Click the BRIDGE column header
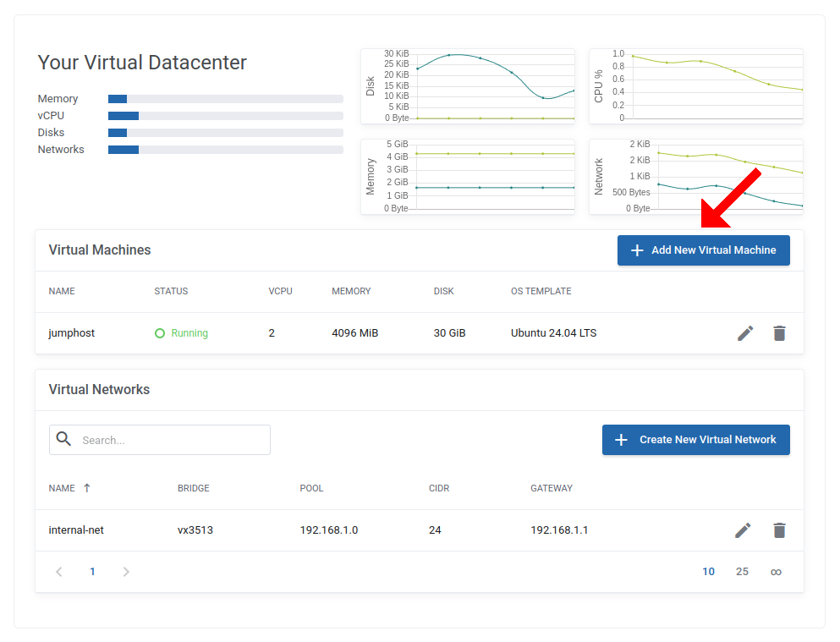Image resolution: width=840 pixels, height=642 pixels. point(194,488)
